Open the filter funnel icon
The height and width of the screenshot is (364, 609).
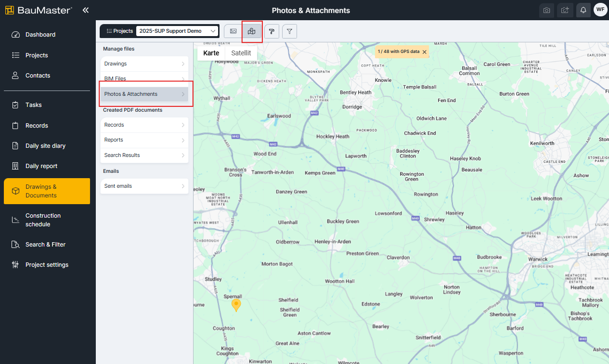tap(289, 31)
